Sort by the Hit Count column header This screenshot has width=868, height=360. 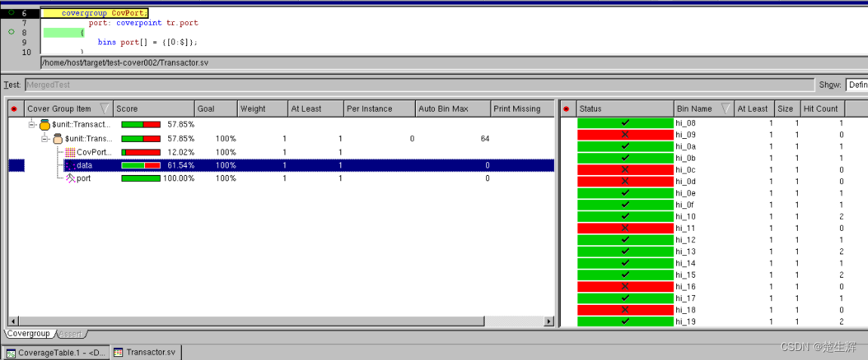tap(823, 109)
